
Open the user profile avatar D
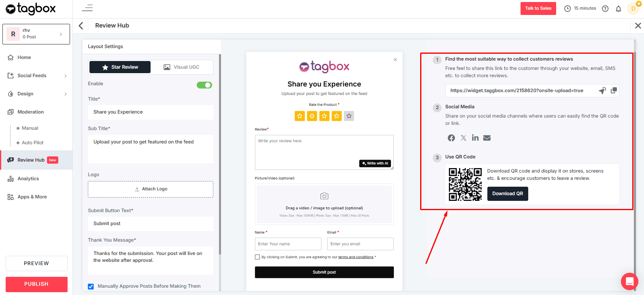pos(633,8)
